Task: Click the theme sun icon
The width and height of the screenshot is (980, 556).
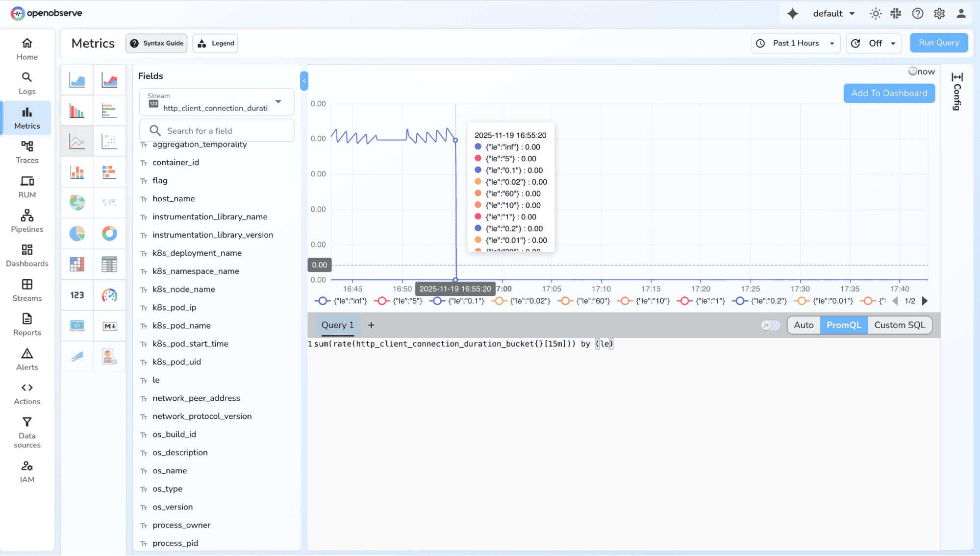Action: pos(875,14)
